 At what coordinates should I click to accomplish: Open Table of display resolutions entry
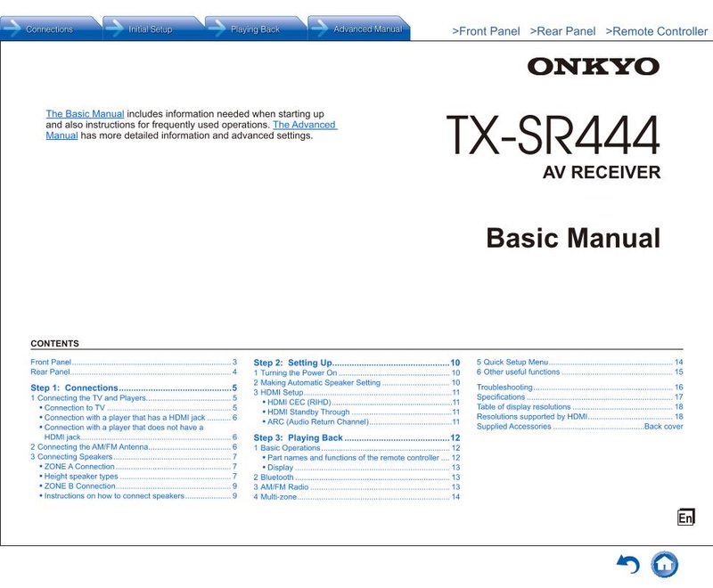(x=580, y=406)
